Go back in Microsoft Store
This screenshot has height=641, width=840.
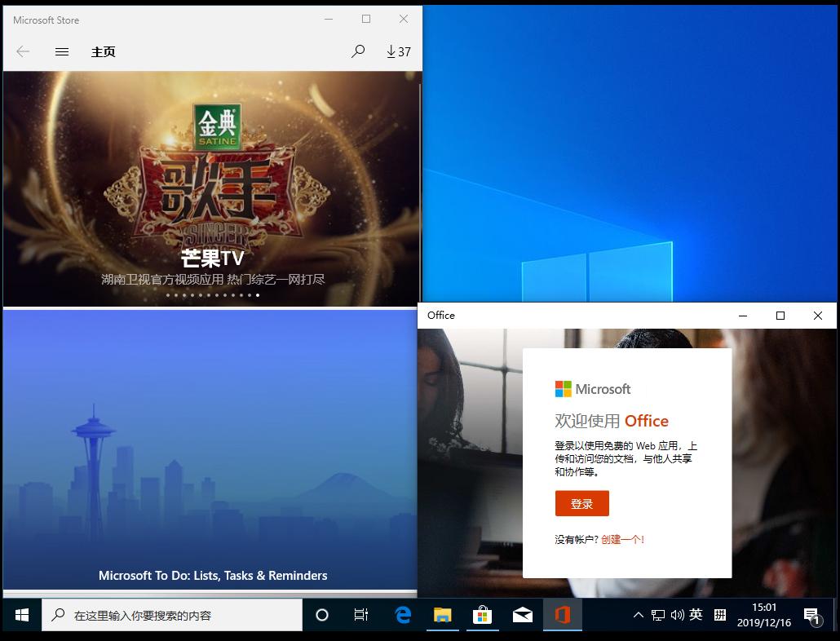click(23, 51)
